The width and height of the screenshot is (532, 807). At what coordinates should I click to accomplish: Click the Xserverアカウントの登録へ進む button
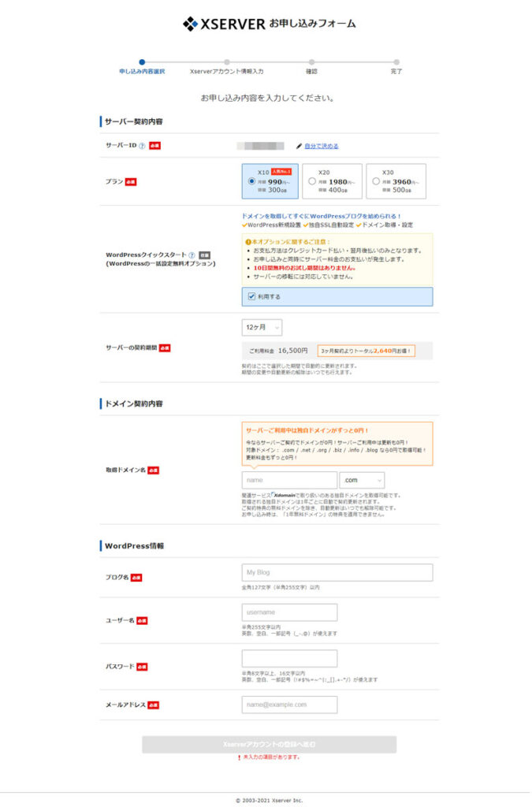pyautogui.click(x=269, y=746)
